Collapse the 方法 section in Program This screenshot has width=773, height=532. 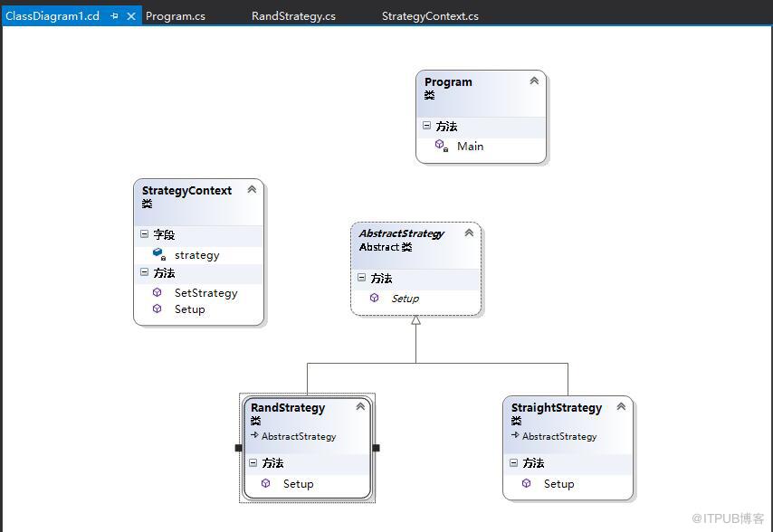pos(427,126)
